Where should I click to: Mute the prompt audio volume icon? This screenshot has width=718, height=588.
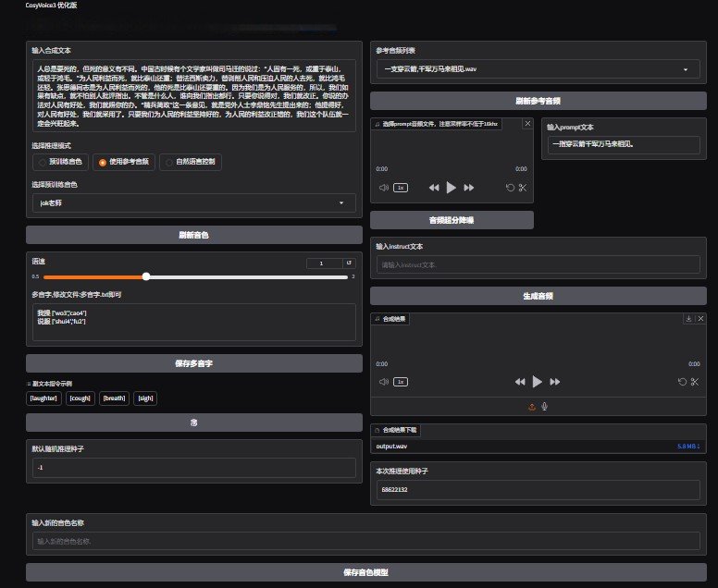pyautogui.click(x=383, y=188)
